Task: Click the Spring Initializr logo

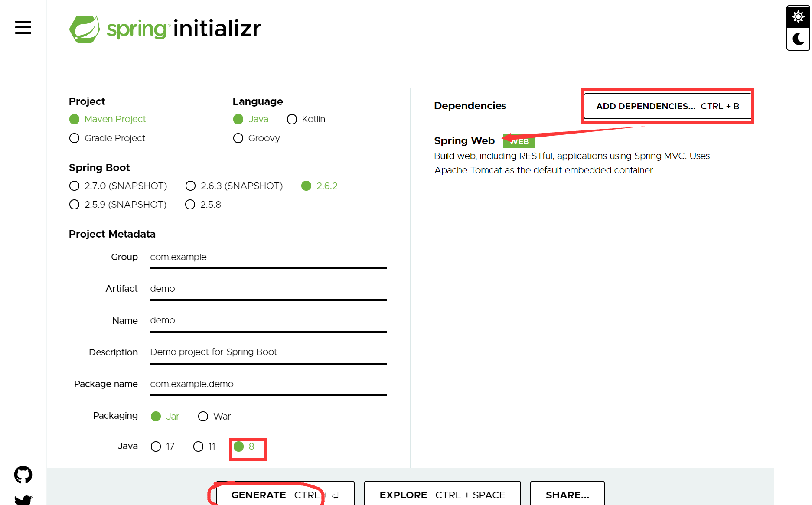Action: (165, 29)
